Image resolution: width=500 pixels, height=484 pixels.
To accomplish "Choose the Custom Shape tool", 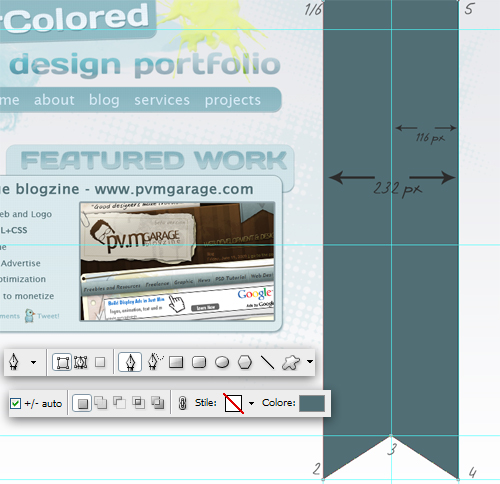I will point(291,362).
